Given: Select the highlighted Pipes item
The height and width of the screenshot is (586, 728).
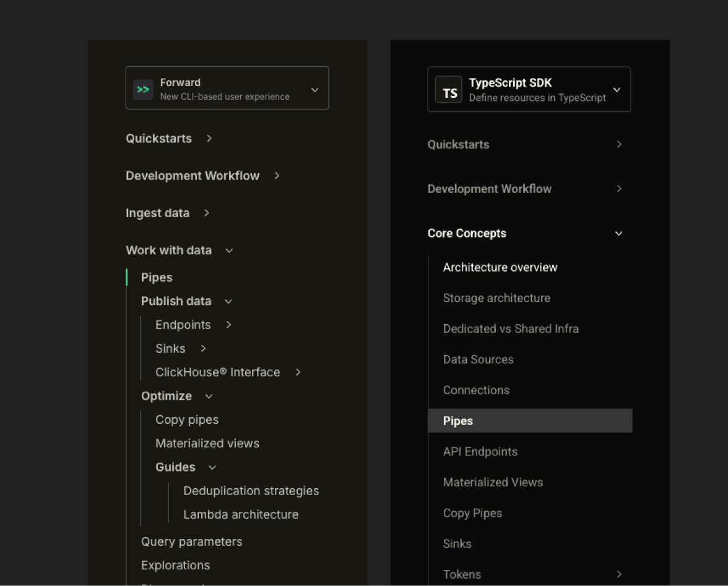Looking at the screenshot, I should 530,421.
